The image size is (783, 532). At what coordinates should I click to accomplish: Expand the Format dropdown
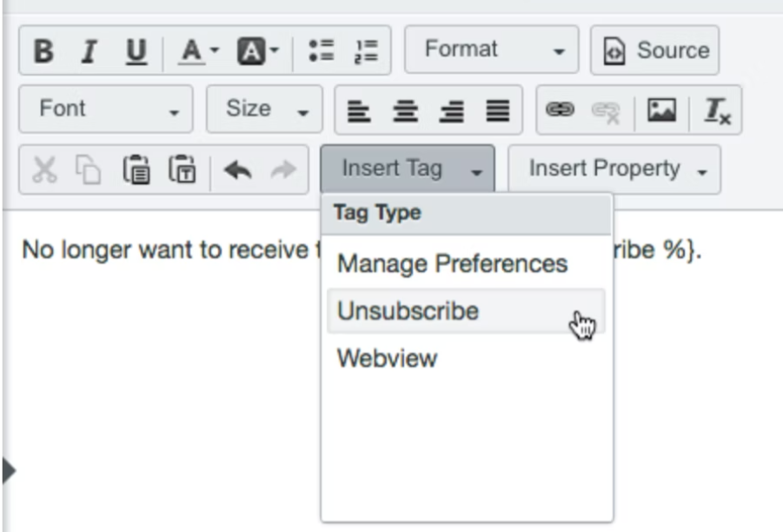coord(492,50)
